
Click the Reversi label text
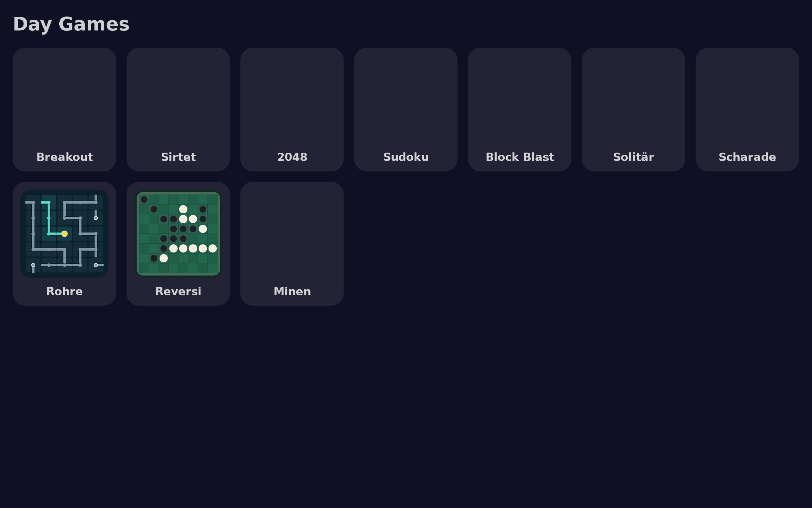click(x=178, y=291)
